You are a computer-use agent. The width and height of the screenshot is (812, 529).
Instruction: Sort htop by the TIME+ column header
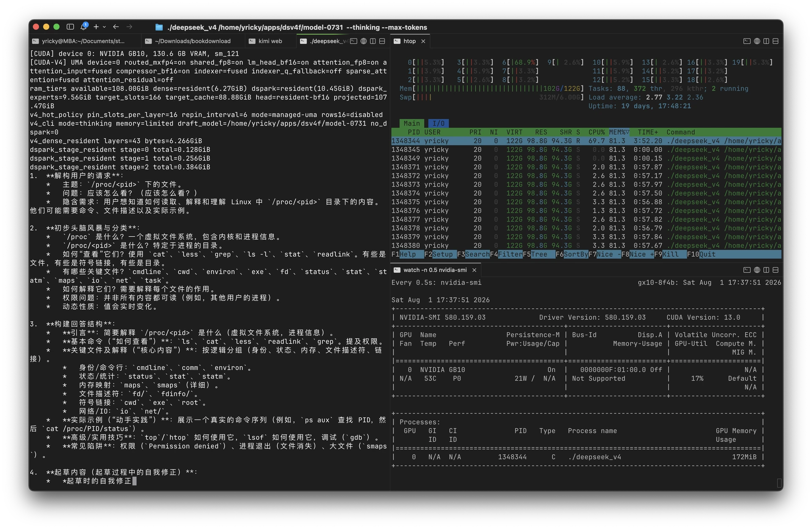[647, 132]
